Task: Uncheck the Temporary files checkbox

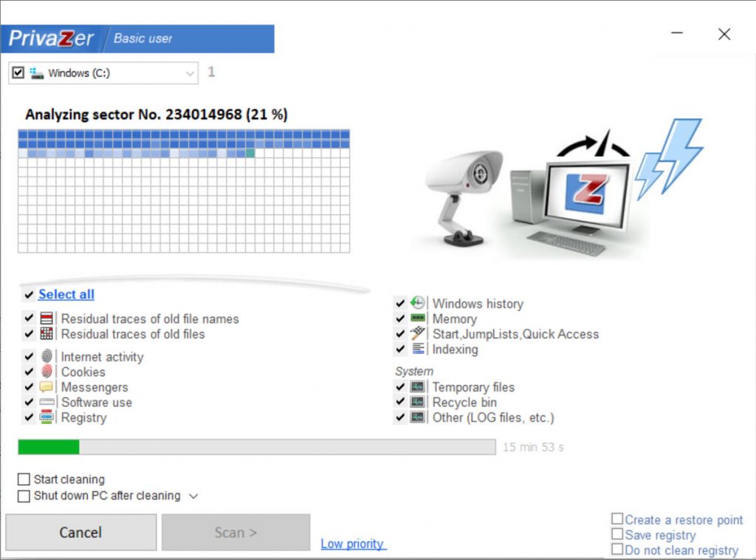Action: (400, 387)
